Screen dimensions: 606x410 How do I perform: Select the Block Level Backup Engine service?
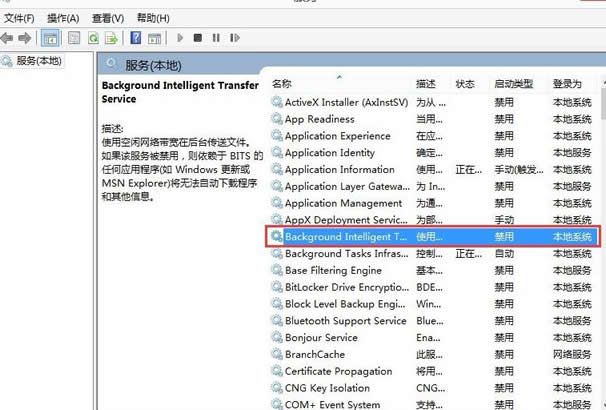tap(431, 304)
